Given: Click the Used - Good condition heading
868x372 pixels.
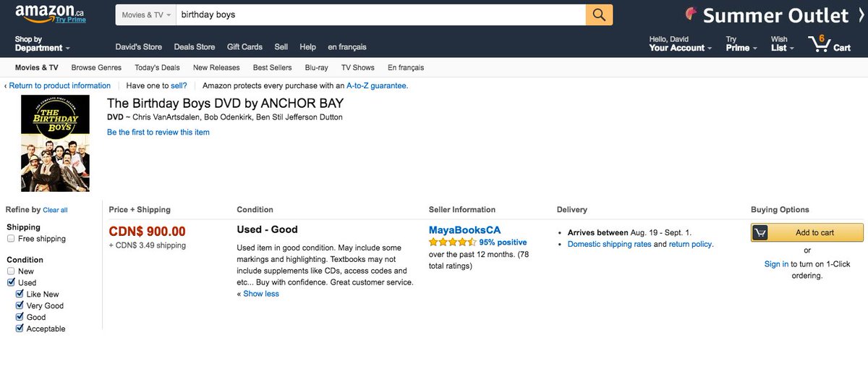Looking at the screenshot, I should [x=267, y=229].
